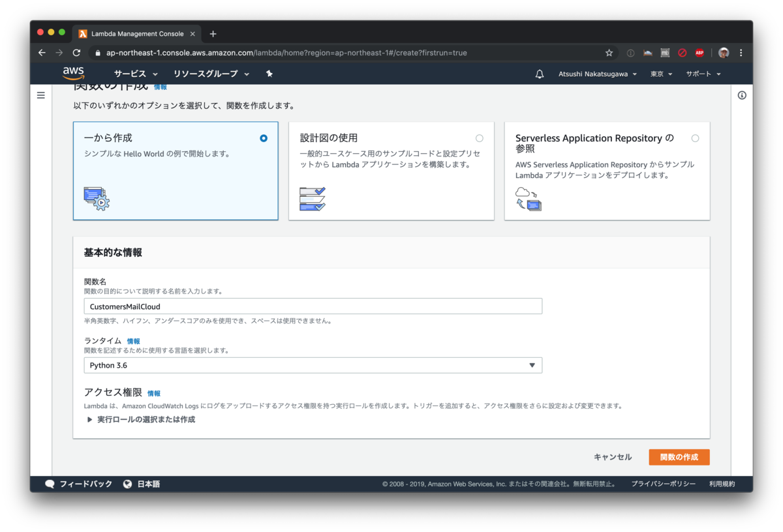Screen dimensions: 783x532
Task: Open the サポート dropdown menu
Action: pyautogui.click(x=703, y=74)
